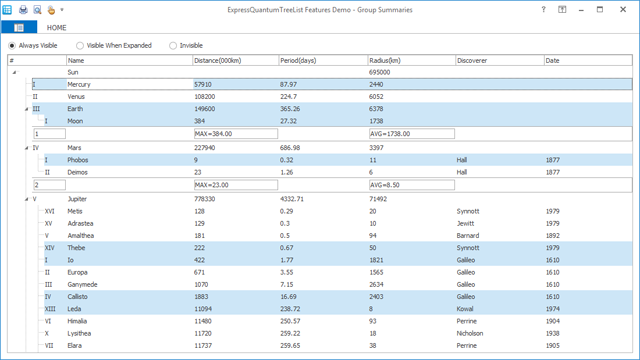Select the Metis row
Screen dimensions: 640x360
click(338, 211)
